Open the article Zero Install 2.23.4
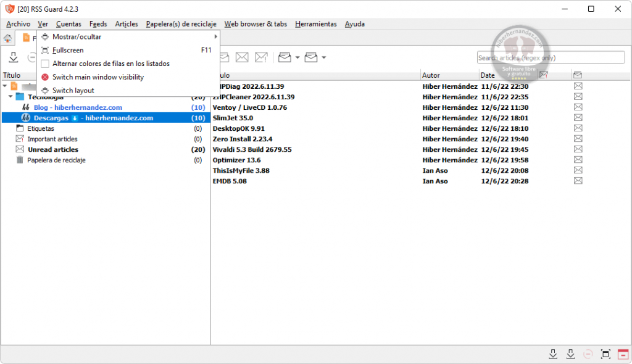The image size is (632, 364). [242, 139]
